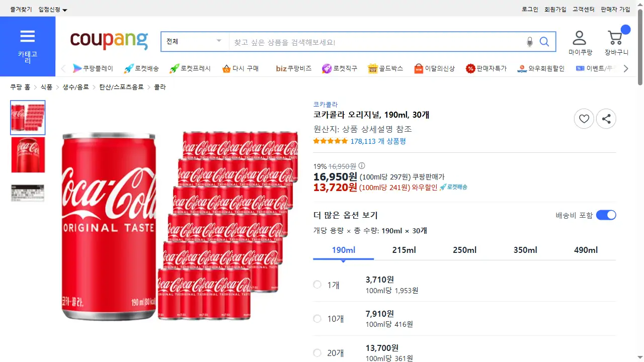Open 와우회원할인 shortcut

(x=541, y=68)
